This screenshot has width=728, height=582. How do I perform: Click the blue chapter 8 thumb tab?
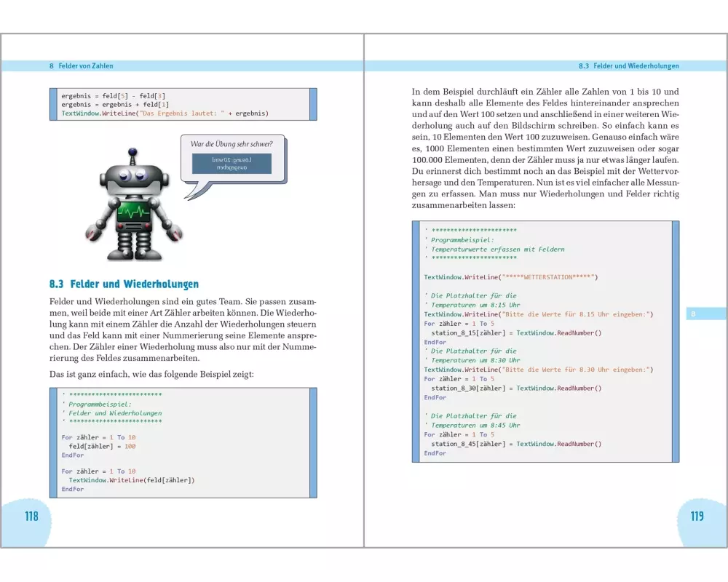(705, 314)
